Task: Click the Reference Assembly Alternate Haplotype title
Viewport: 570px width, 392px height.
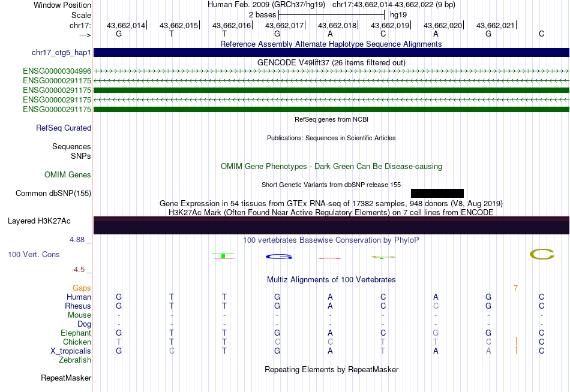Action: click(x=331, y=44)
